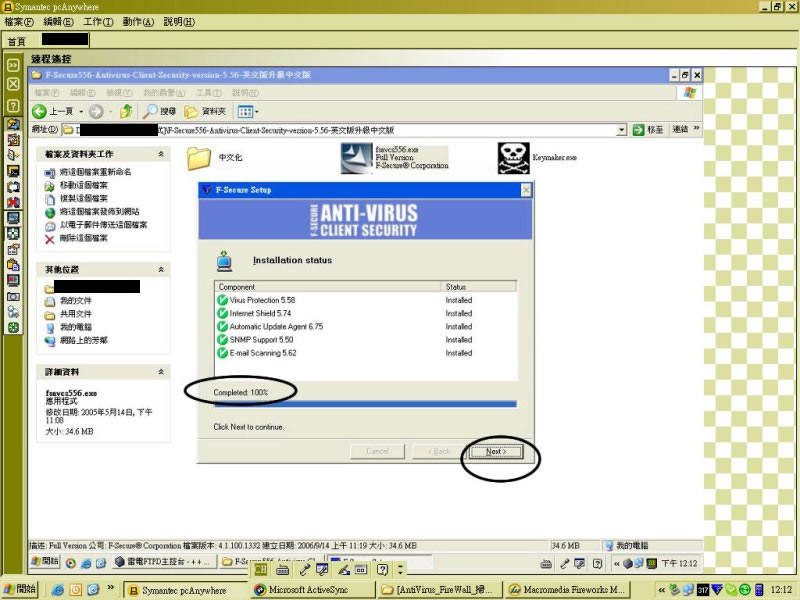Open Explorer search (搜尋) button
800x600 pixels.
[159, 111]
